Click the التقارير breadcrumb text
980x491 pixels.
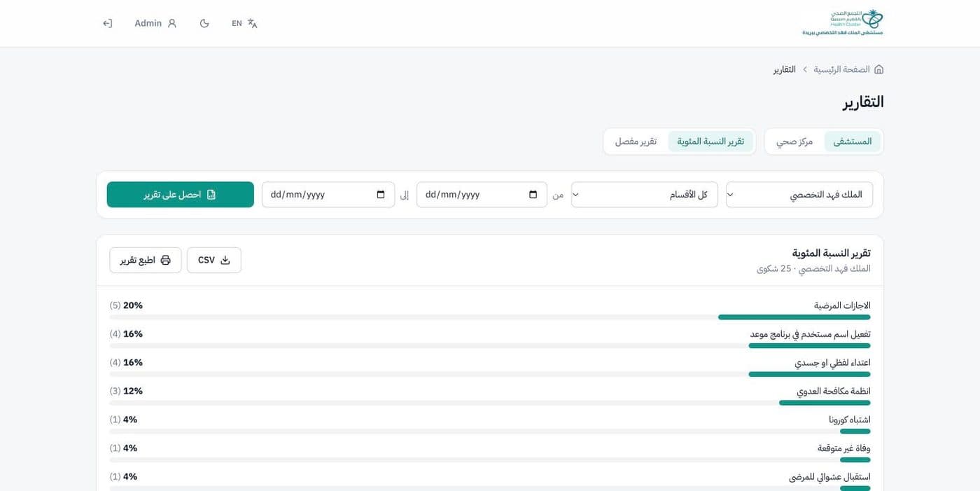[x=785, y=69]
